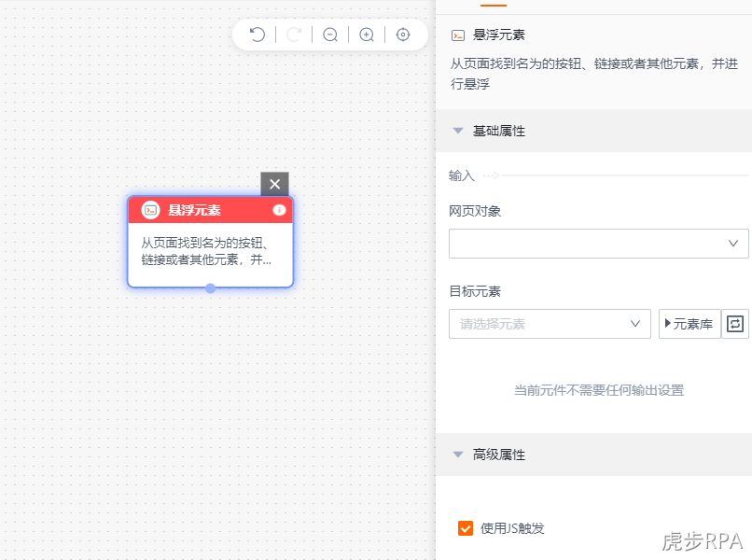This screenshot has height=560, width=752.
Task: Click the 使用JS触发 label text
Action: 512,528
